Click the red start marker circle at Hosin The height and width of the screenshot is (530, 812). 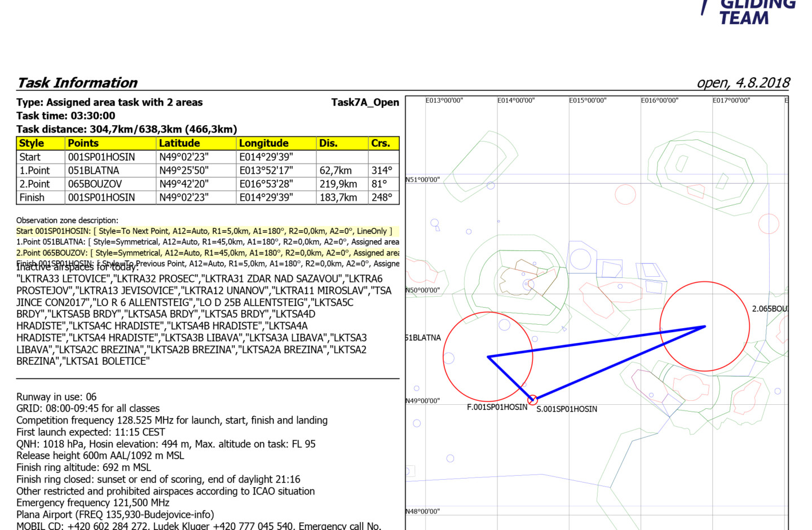pyautogui.click(x=532, y=400)
